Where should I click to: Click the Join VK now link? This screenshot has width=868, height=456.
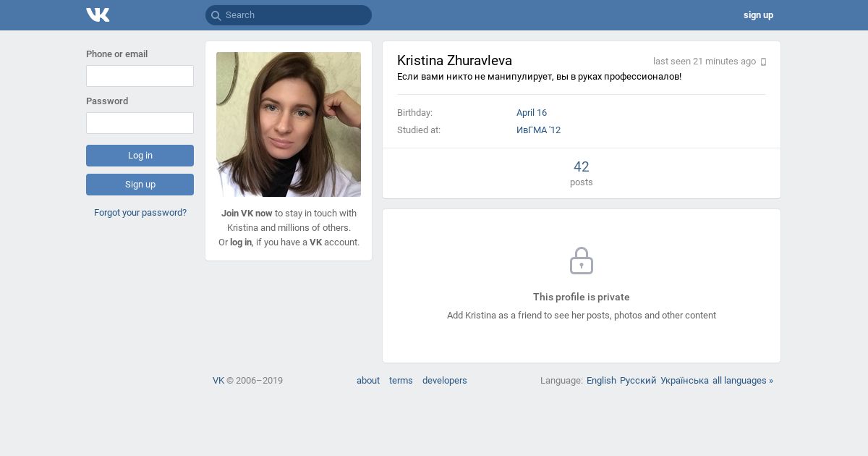[247, 214]
